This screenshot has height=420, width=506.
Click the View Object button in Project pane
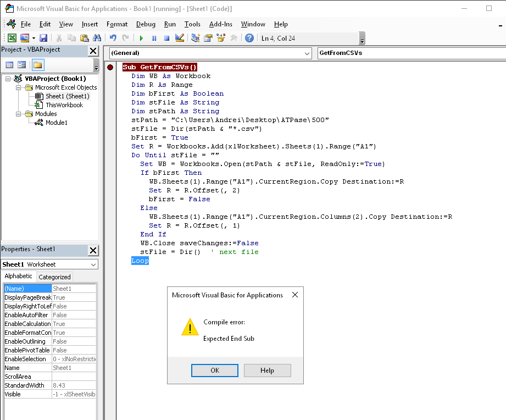(x=22, y=65)
